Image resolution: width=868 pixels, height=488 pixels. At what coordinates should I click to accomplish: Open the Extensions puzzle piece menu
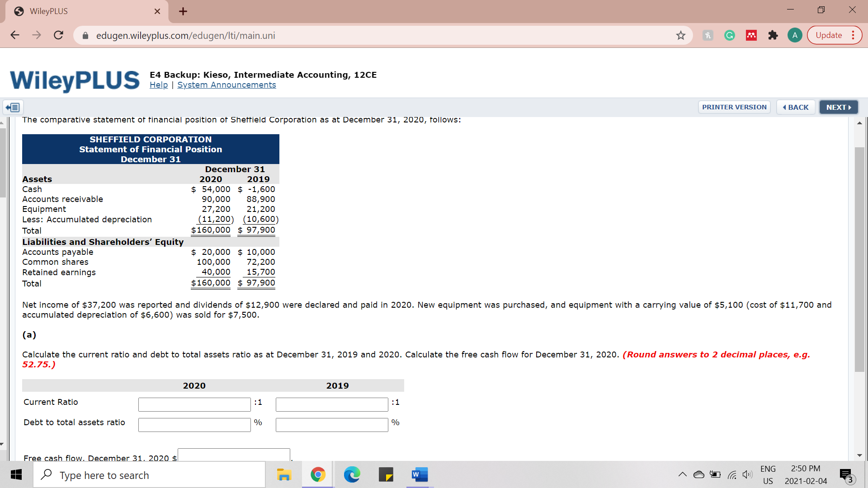point(773,35)
